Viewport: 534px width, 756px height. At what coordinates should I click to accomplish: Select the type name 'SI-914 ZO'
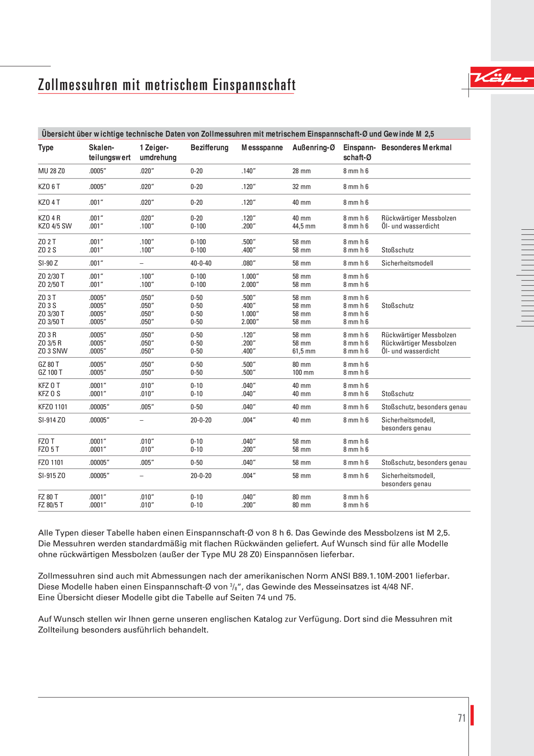52,420
